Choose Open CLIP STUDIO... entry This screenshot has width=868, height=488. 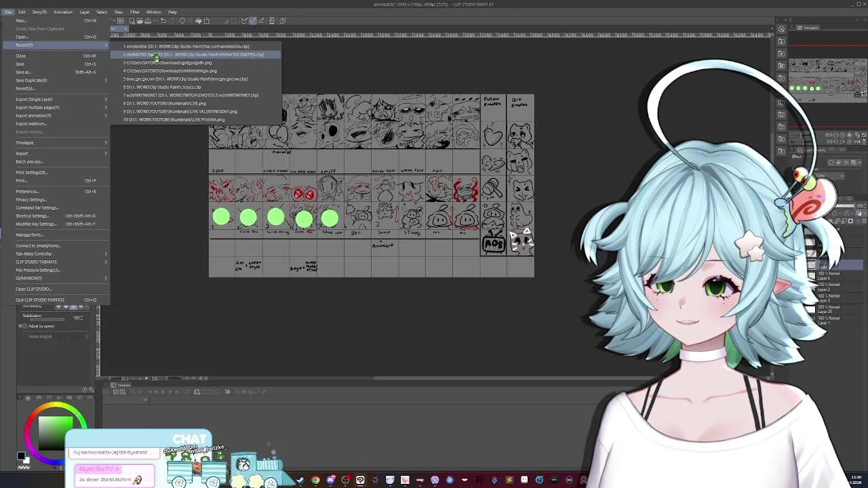click(56, 289)
